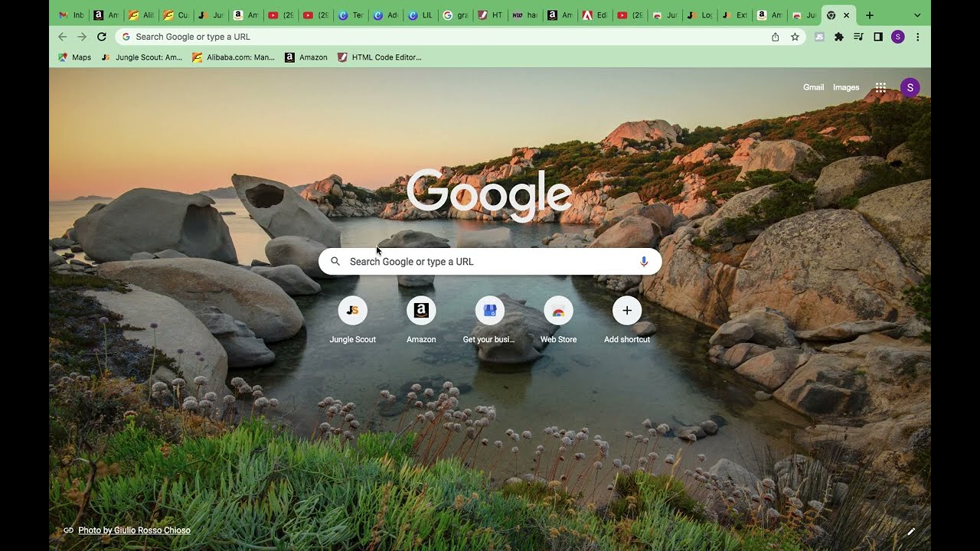Open the Maps bookmark
This screenshot has height=551, width=980.
(x=75, y=57)
